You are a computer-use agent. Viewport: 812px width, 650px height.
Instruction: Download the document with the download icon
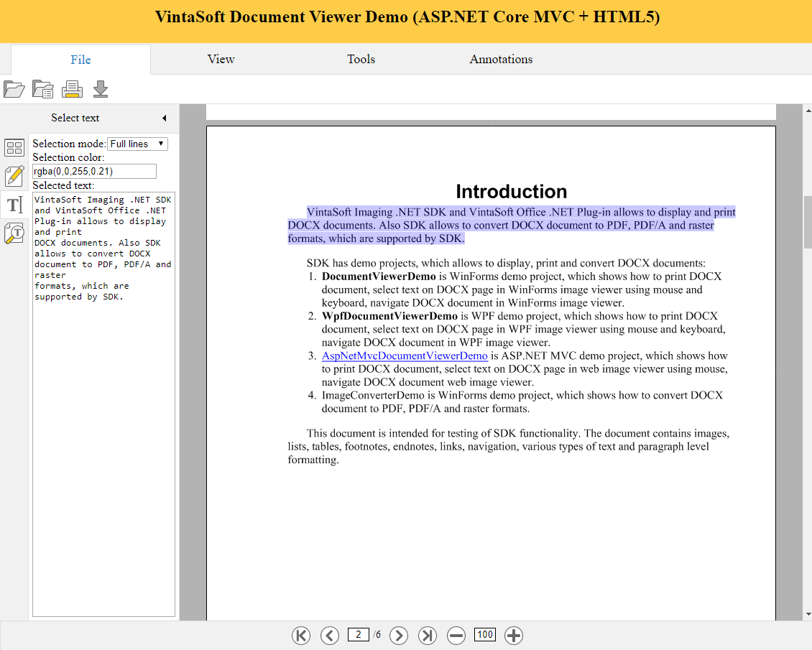pyautogui.click(x=101, y=89)
